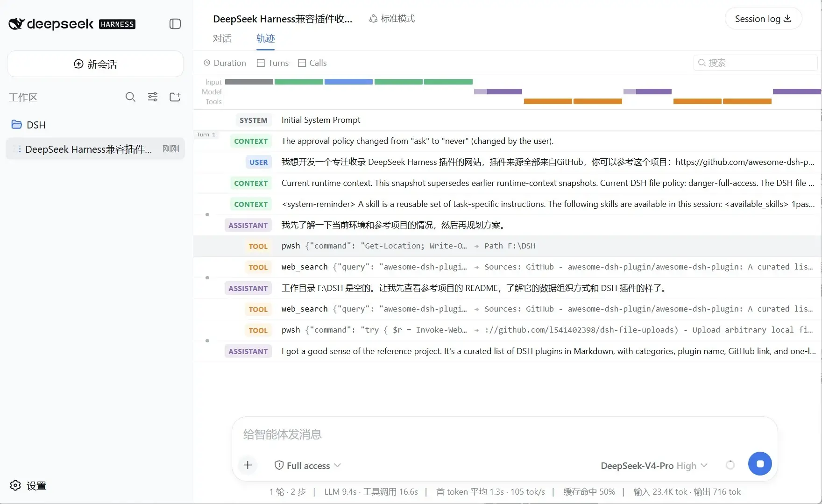Viewport: 822px width, 504px height.
Task: Select the DSH workspace folder
Action: pos(95,125)
